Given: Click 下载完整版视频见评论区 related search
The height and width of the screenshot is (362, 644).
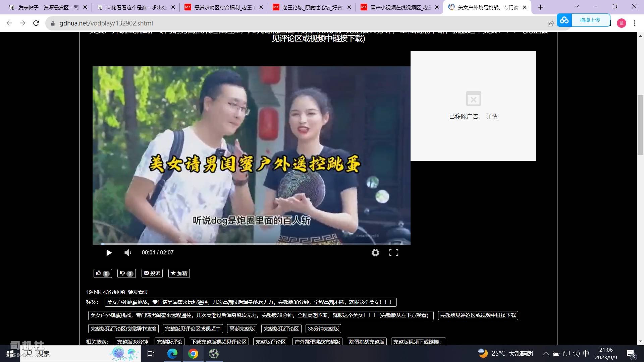Looking at the screenshot, I should [219, 342].
